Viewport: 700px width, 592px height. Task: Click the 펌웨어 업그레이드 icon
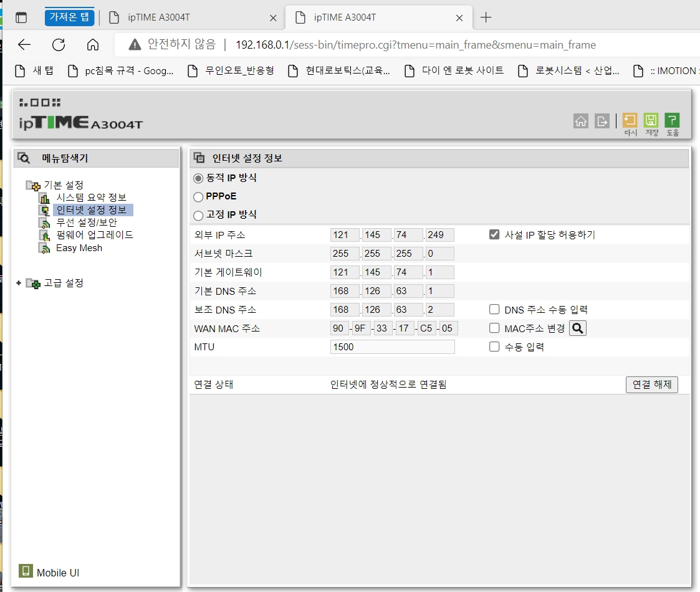click(x=44, y=236)
